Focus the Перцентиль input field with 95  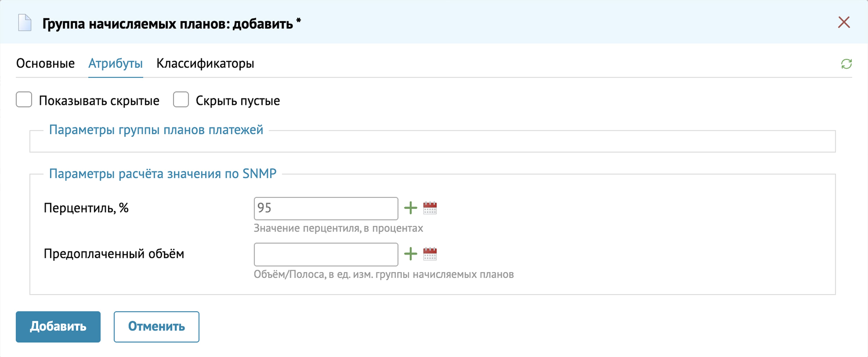325,208
